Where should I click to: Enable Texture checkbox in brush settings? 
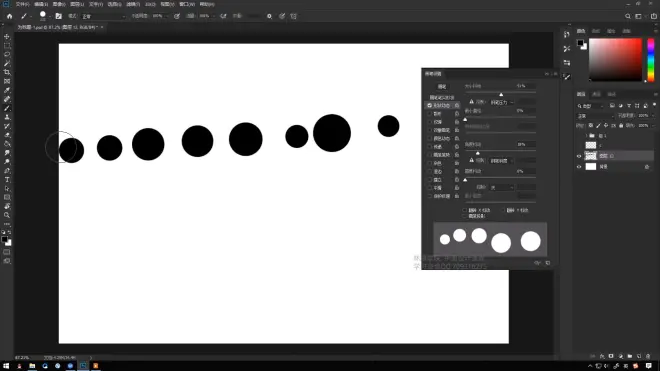click(x=429, y=122)
